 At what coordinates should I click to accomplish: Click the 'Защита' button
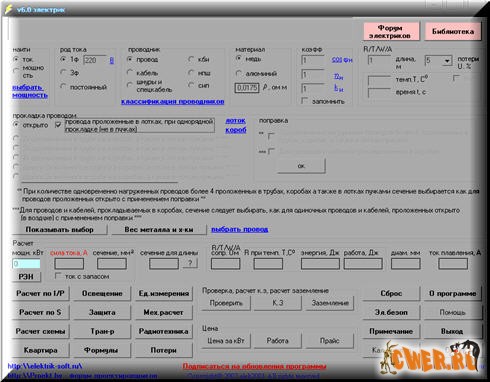click(102, 312)
